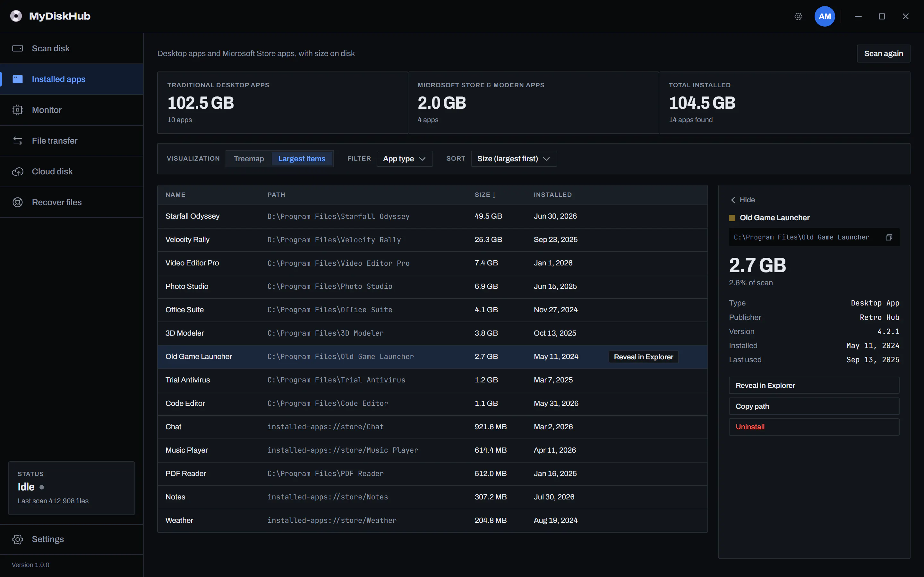Click the Recover files lifebuoy icon
This screenshot has width=924, height=577.
click(18, 202)
